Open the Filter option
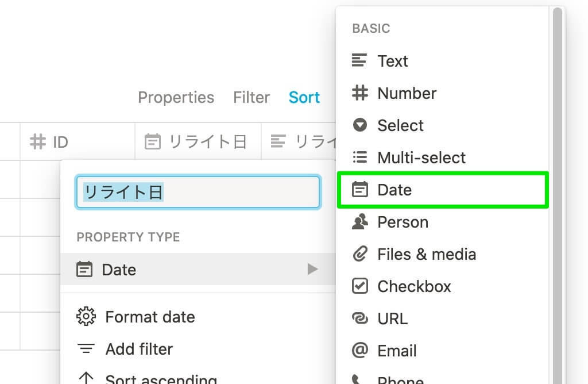 (x=252, y=98)
